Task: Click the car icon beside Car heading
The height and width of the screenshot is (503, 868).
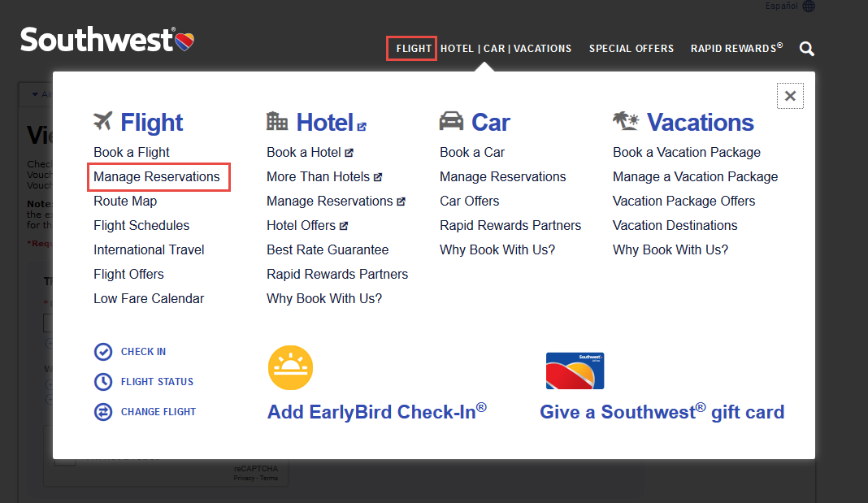Action: pyautogui.click(x=451, y=120)
